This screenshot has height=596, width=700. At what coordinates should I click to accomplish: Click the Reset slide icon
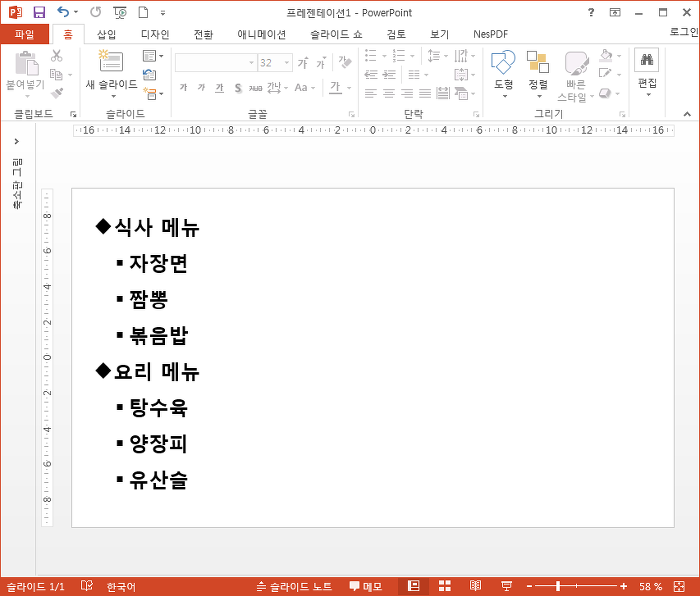coord(150,75)
